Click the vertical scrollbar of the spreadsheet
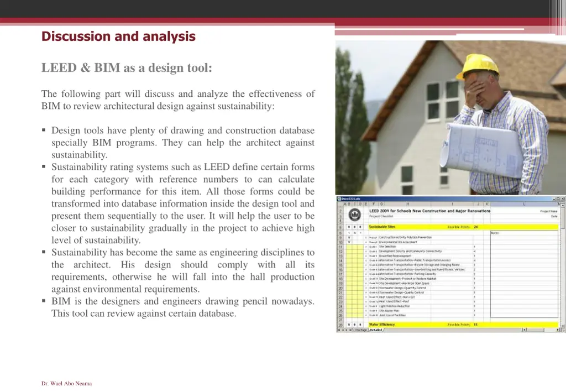 [x=563, y=265]
